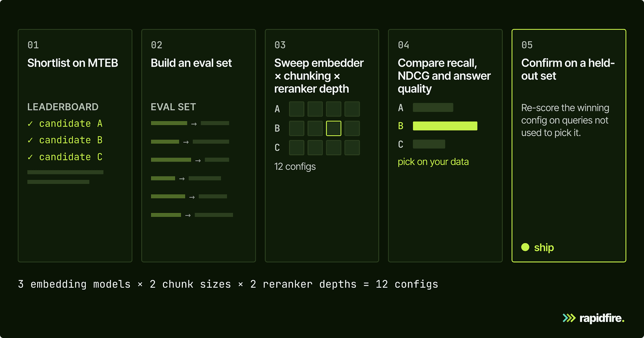
Task: Click the "Sweep embedder × chunking × reranker depth" heading
Action: pyautogui.click(x=319, y=76)
